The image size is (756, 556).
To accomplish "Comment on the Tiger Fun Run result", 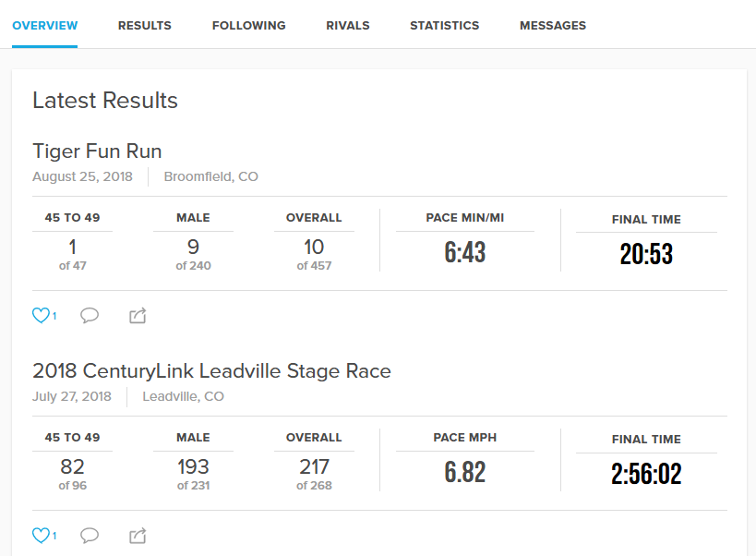I will pos(90,316).
